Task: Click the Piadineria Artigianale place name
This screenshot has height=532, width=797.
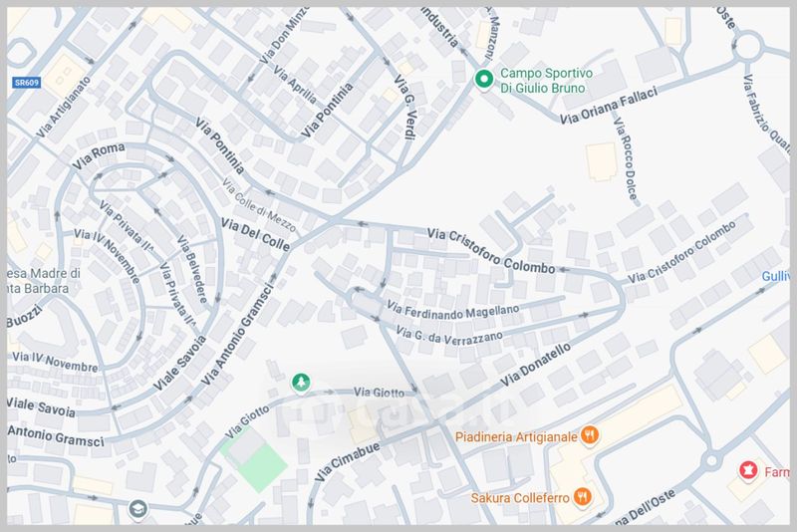Action: point(516,436)
